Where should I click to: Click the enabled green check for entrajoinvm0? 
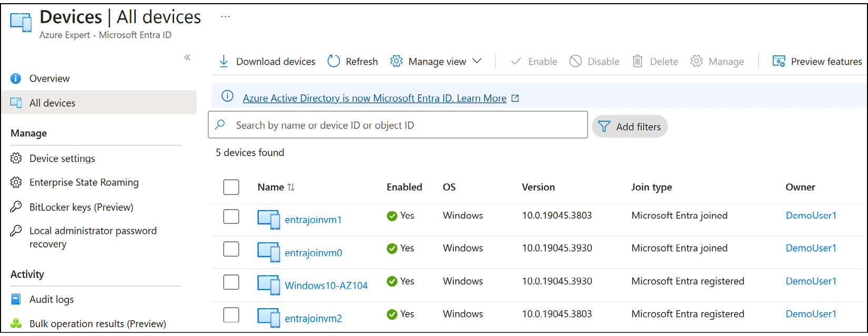coord(392,249)
